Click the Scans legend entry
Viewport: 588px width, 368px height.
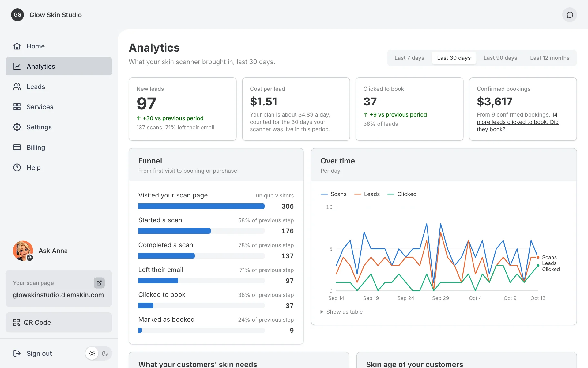(334, 194)
